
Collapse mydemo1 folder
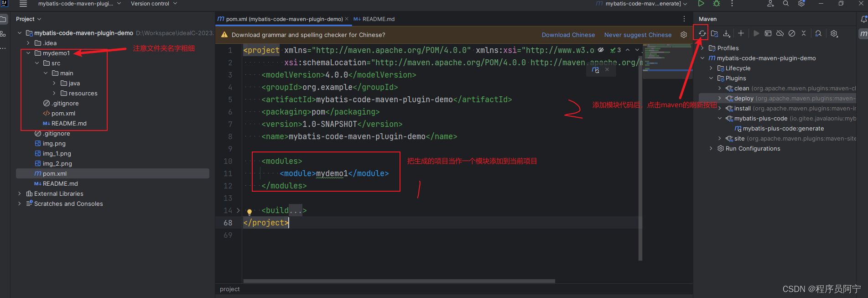tap(28, 53)
